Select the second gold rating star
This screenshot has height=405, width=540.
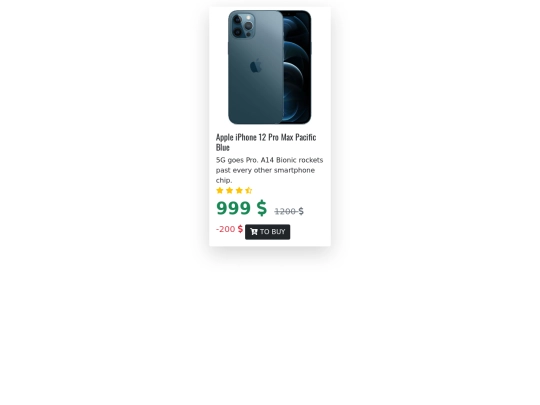pyautogui.click(x=229, y=190)
